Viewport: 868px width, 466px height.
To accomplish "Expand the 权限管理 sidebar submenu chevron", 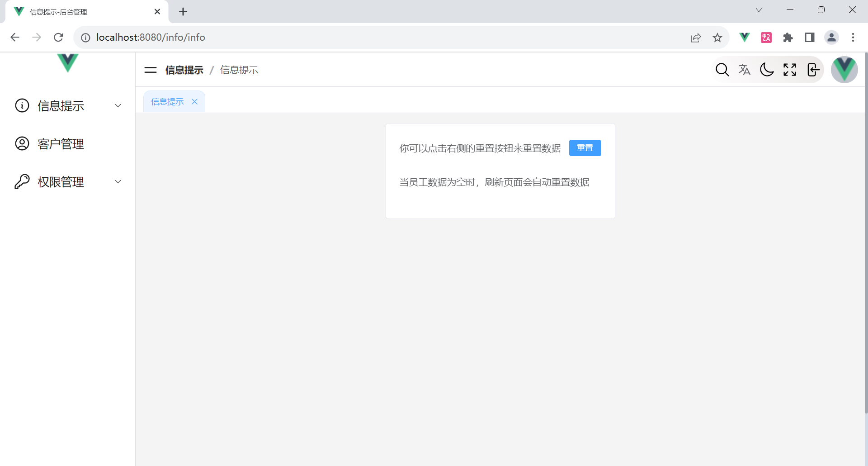I will coord(118,181).
